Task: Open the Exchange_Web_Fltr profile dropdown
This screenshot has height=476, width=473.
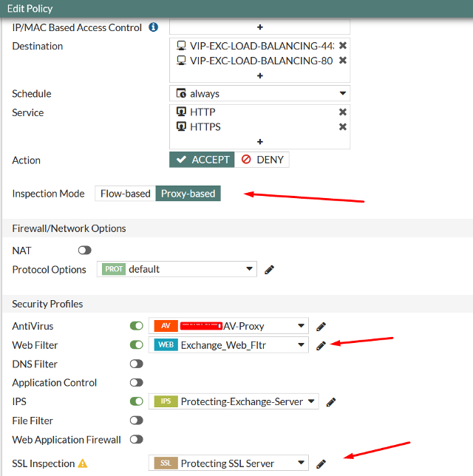Action: click(x=228, y=345)
